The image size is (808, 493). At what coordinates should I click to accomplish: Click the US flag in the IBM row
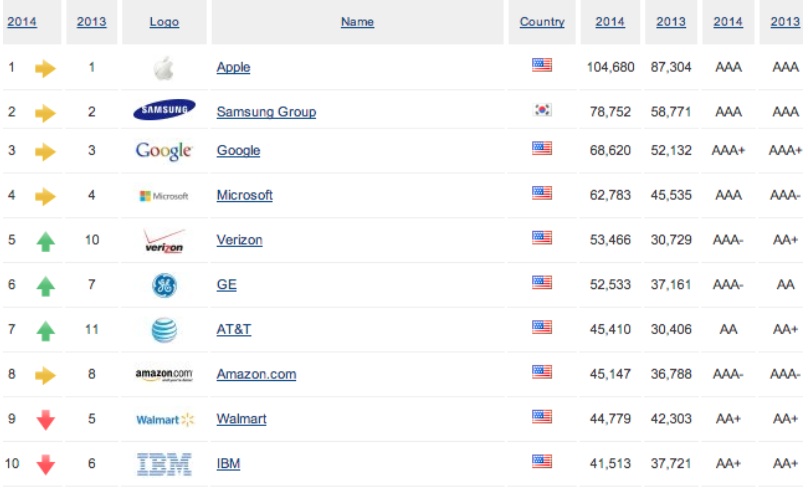[542, 461]
